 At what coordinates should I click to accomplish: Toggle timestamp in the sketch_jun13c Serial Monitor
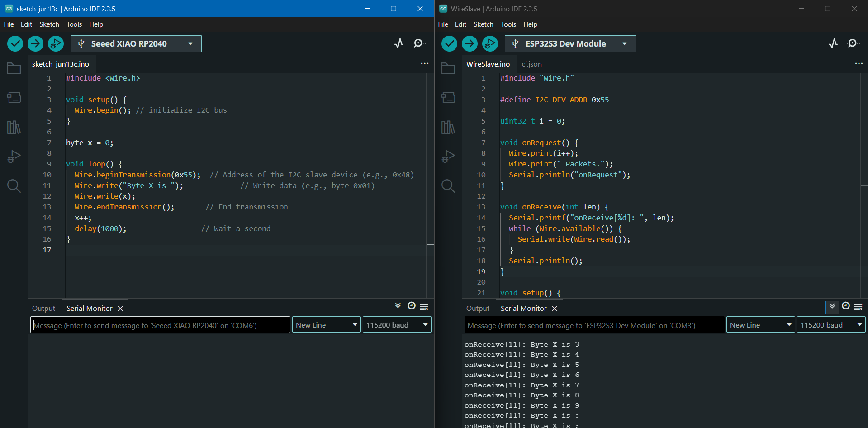411,306
